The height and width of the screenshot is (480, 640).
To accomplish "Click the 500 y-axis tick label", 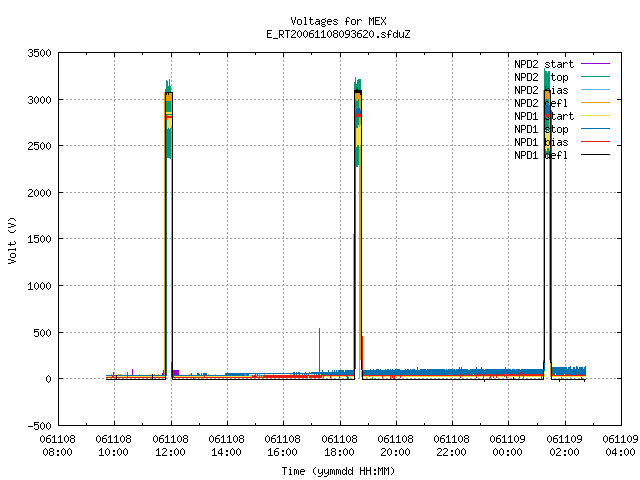I will [42, 333].
